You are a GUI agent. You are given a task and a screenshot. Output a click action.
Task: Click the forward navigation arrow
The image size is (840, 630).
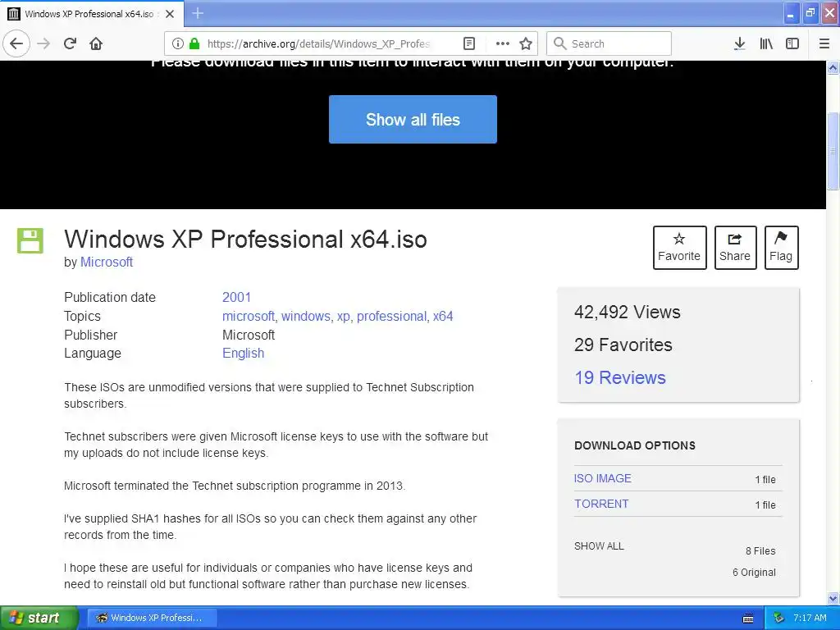point(43,43)
